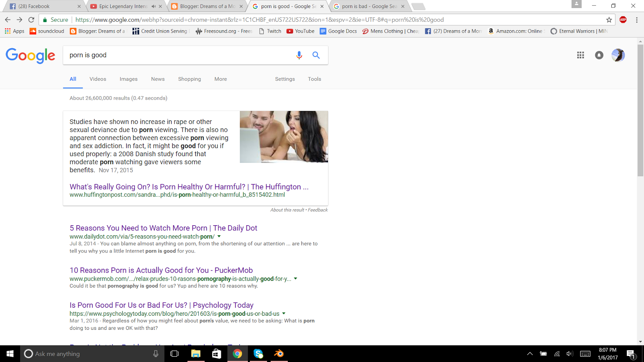Start voice search with the microphone icon
644x362 pixels.
[299, 55]
